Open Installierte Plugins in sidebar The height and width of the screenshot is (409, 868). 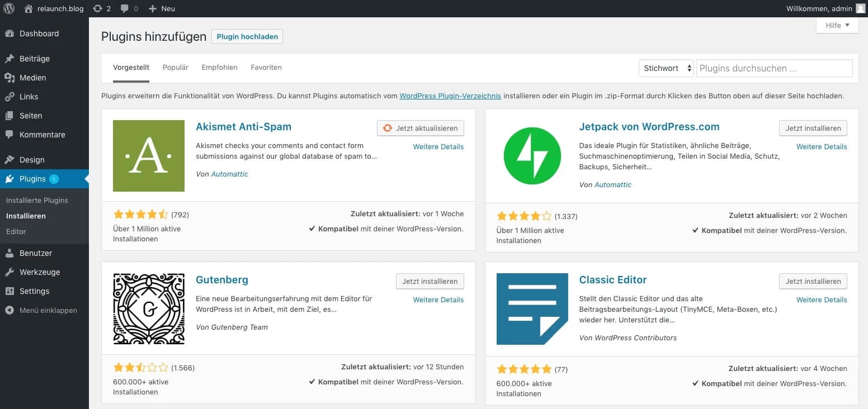tap(37, 200)
